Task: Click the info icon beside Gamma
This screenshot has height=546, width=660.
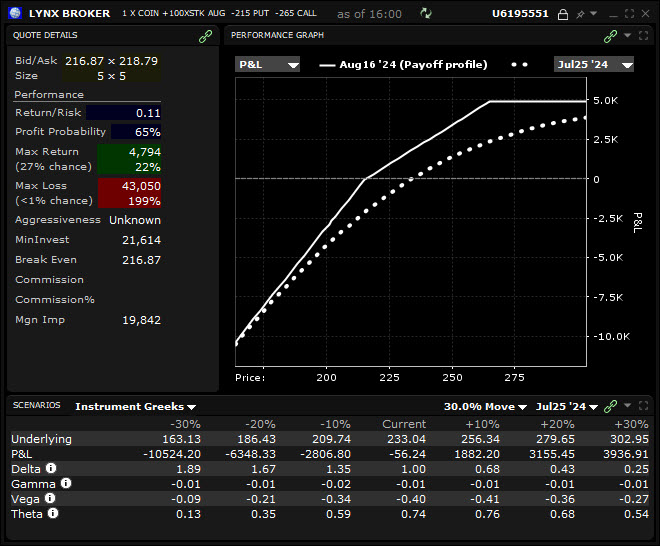Action: point(65,483)
